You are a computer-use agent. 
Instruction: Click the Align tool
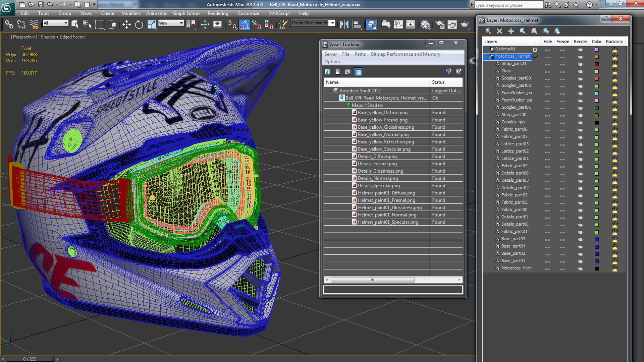click(x=357, y=24)
